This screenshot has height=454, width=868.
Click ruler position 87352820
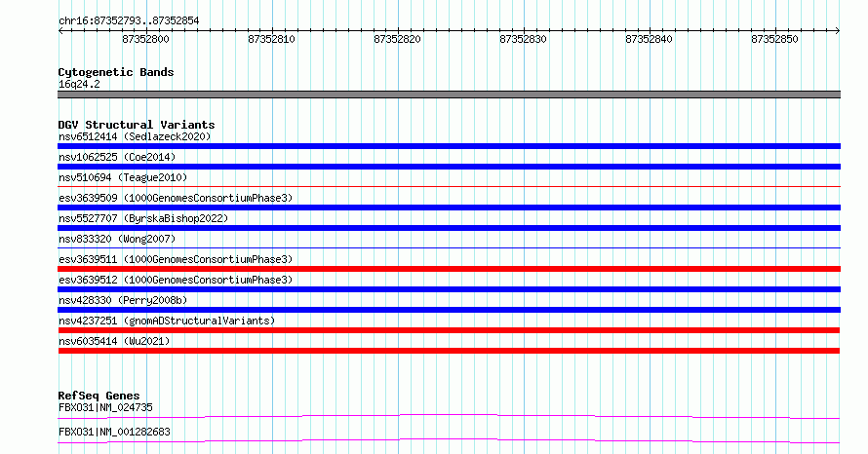pyautogui.click(x=397, y=39)
